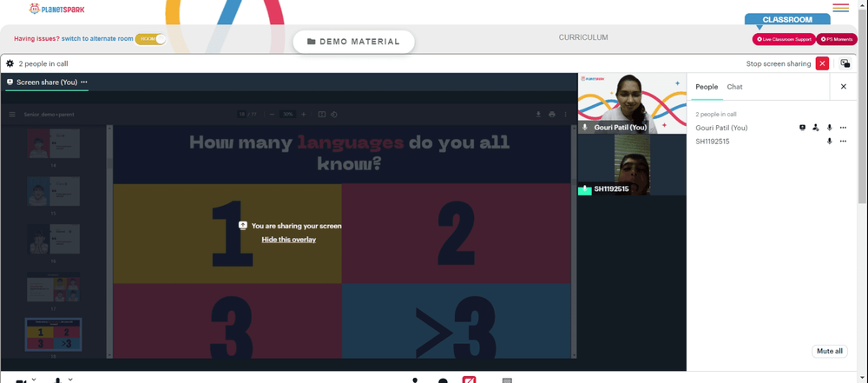Open the PlanetSpark hamburger menu
The image size is (868, 383).
pyautogui.click(x=840, y=8)
